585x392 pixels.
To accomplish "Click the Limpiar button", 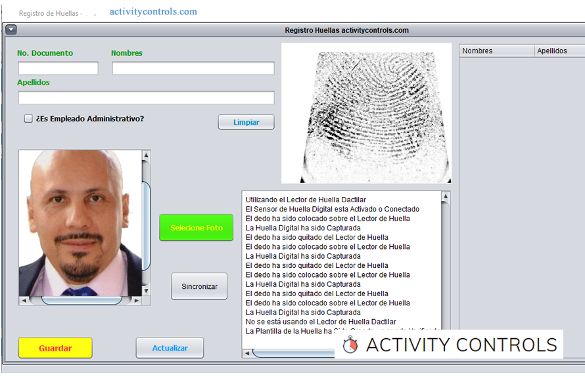I will pyautogui.click(x=246, y=122).
